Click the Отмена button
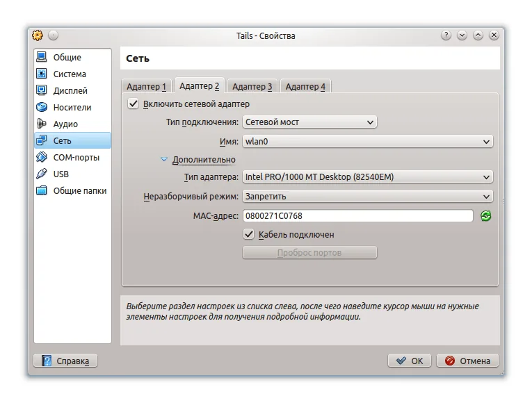Screen dimensions: 532x403 tap(467, 361)
